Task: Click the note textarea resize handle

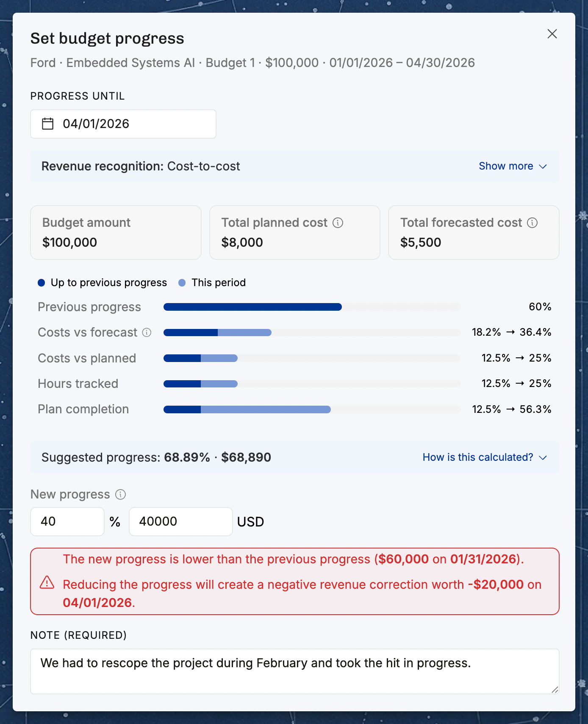Action: point(555,689)
